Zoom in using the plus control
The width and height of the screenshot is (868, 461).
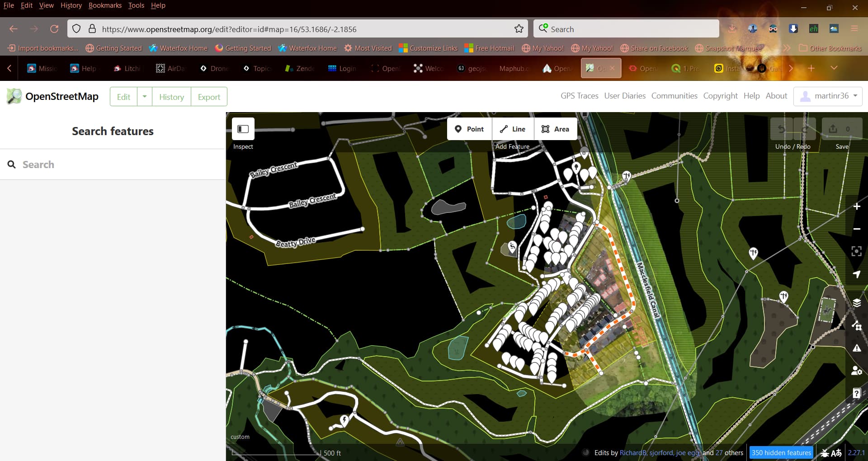point(857,207)
